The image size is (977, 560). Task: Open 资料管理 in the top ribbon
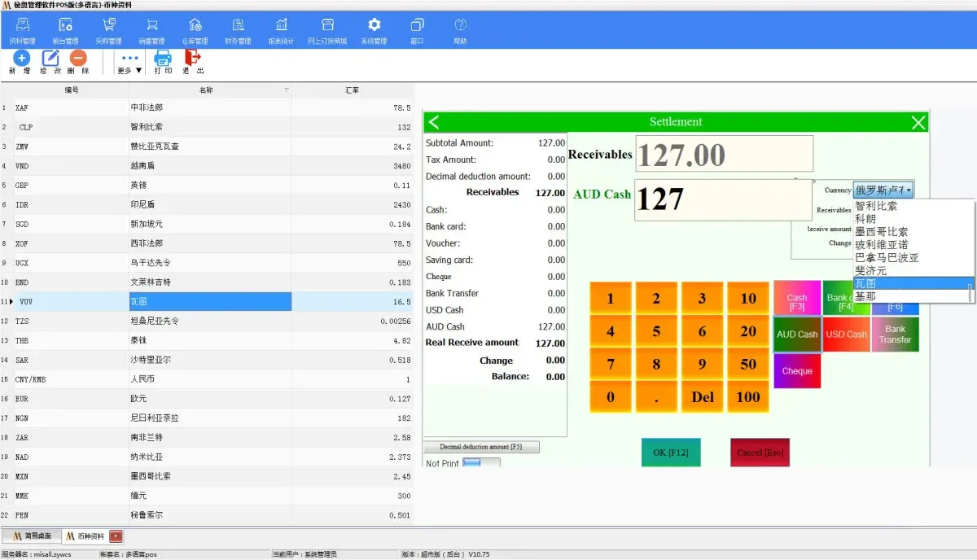click(x=22, y=30)
